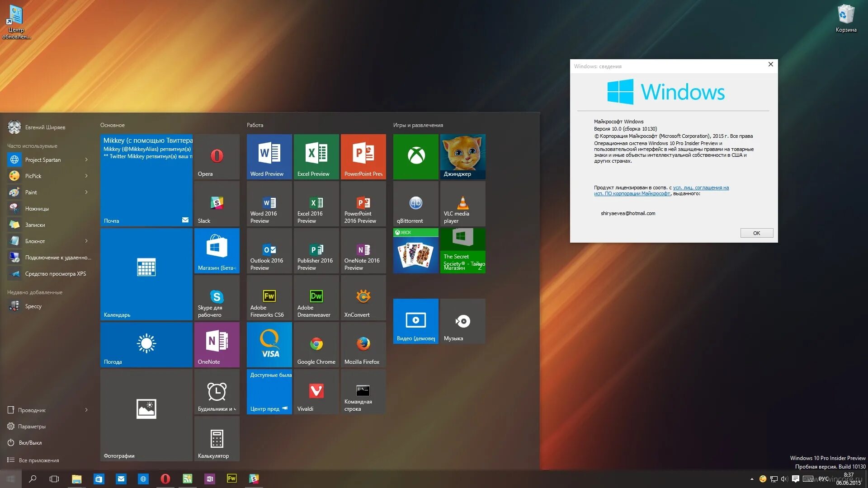
Task: Open the license terms link
Action: pyautogui.click(x=700, y=188)
